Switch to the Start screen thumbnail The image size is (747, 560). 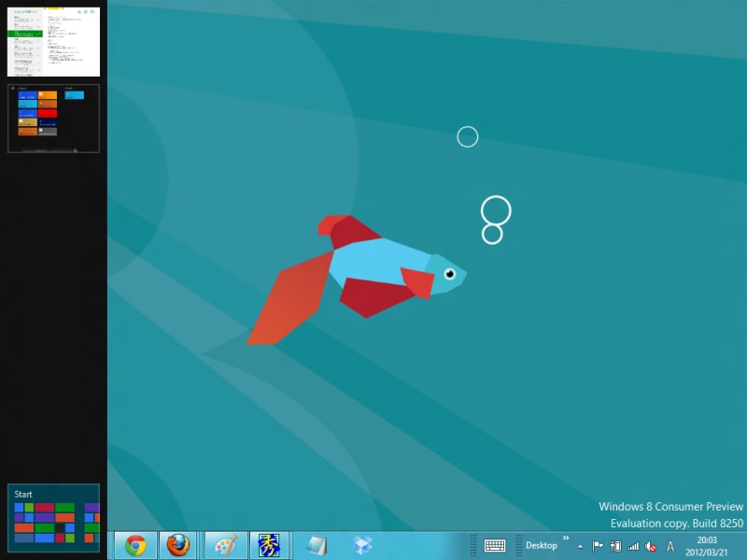click(x=53, y=518)
